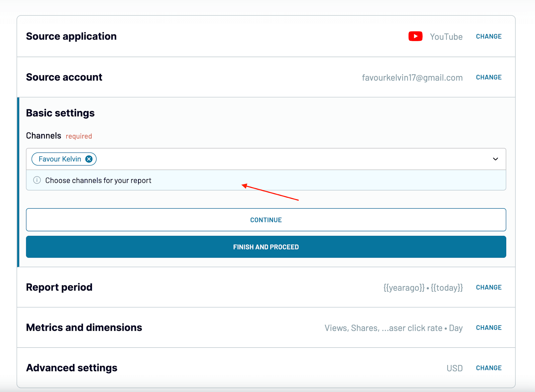Select the Favour Kelvin channel tag
Screen dimensions: 535x392
click(60, 159)
